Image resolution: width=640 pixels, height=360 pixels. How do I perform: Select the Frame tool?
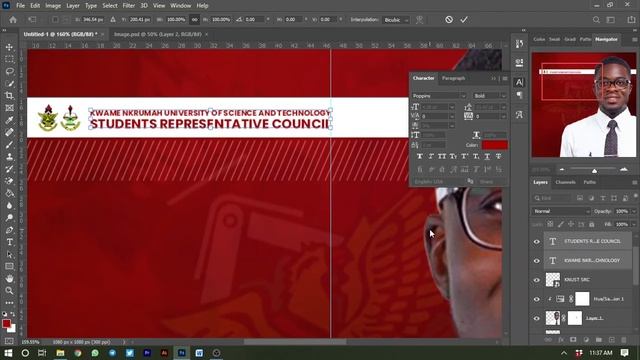(9, 108)
